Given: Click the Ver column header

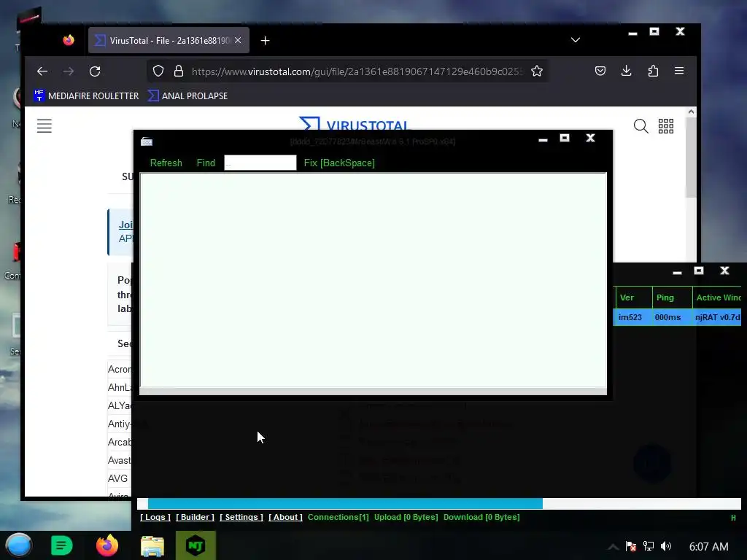Looking at the screenshot, I should pos(633,297).
